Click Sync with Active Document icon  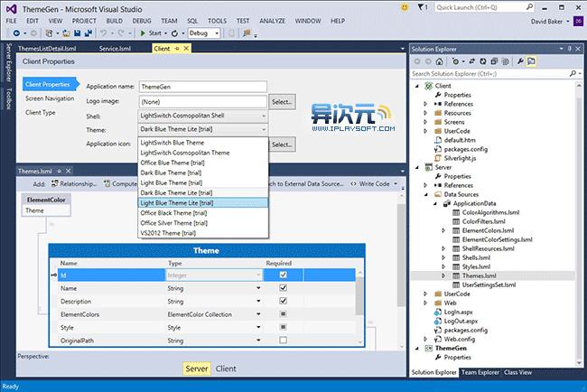coord(471,61)
